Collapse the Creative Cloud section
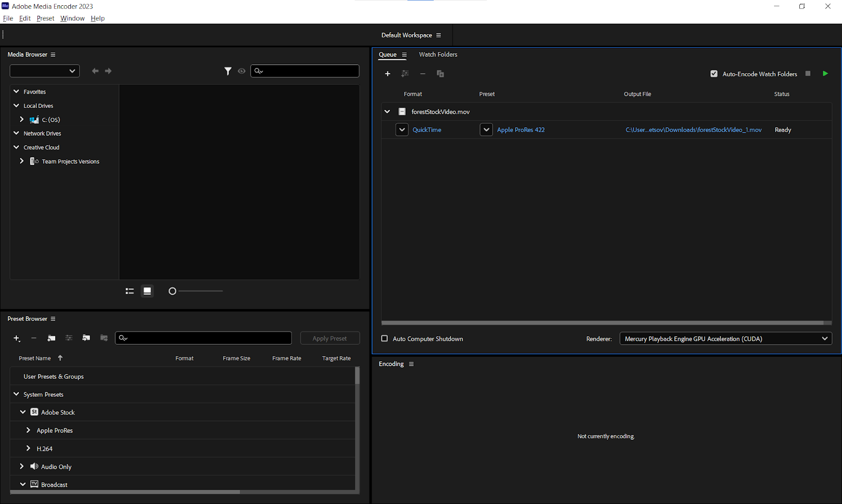The width and height of the screenshot is (842, 504). (x=16, y=147)
